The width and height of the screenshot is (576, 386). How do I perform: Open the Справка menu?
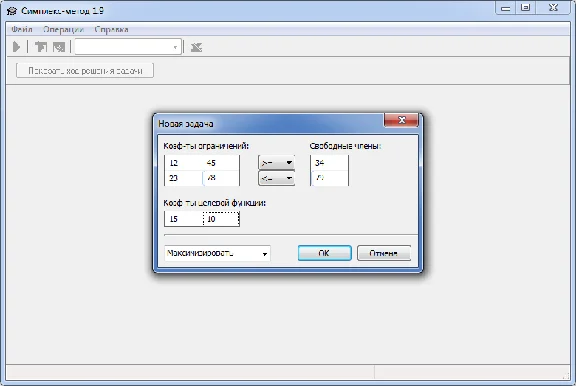click(x=111, y=29)
